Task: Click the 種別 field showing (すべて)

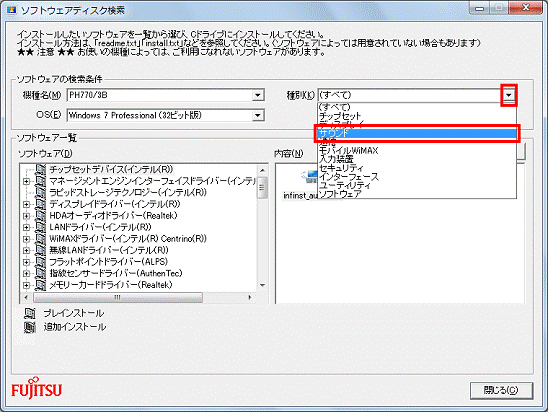Action: tap(410, 95)
